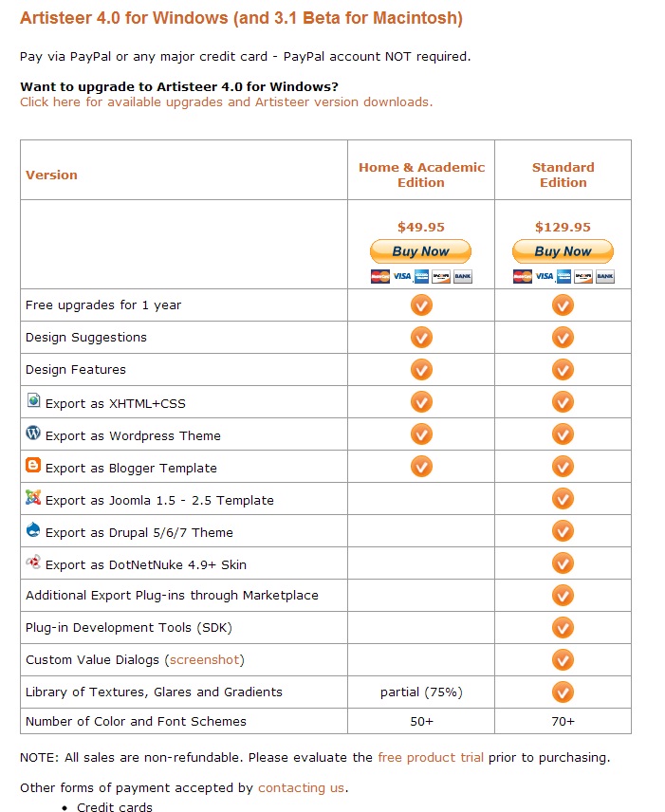Click the Joomla logo icon

[x=33, y=498]
